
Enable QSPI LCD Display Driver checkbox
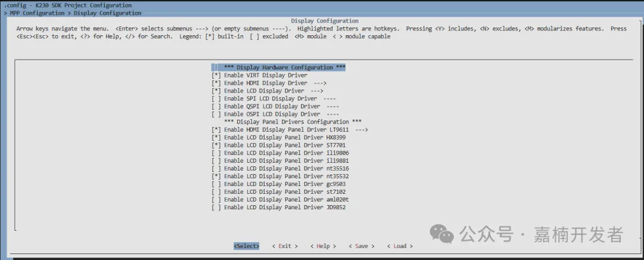click(x=216, y=107)
